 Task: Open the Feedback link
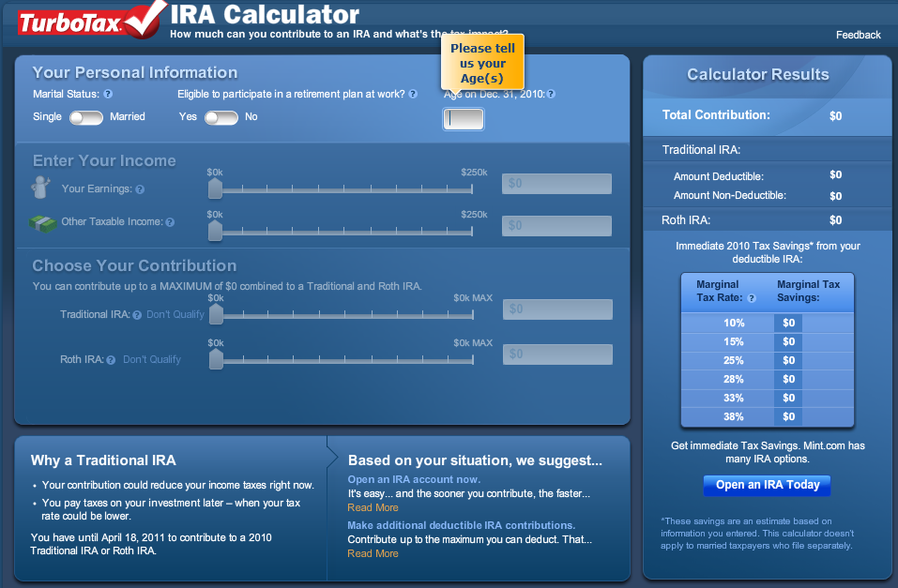coord(858,35)
